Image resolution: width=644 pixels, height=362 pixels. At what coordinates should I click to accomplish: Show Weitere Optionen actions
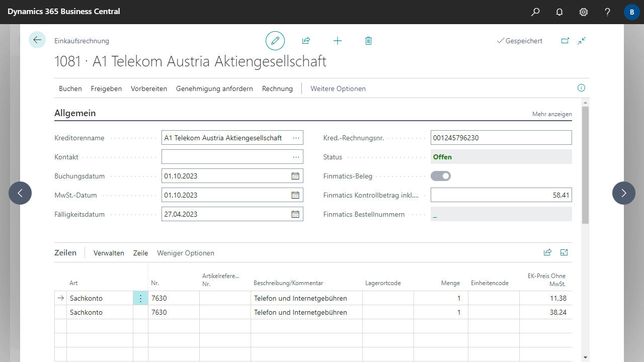point(338,88)
